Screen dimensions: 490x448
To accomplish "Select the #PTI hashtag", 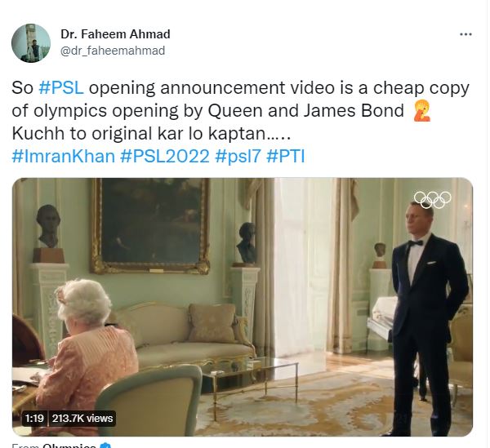I will click(285, 156).
